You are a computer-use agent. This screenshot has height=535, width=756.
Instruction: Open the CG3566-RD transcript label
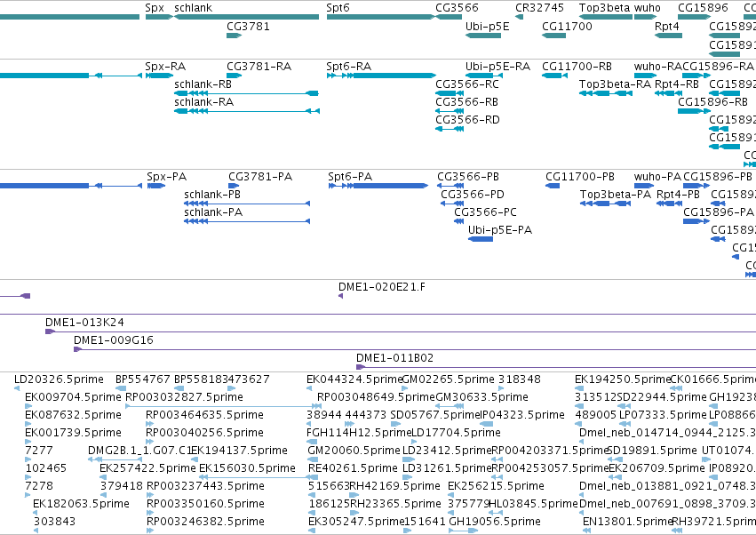tap(467, 120)
